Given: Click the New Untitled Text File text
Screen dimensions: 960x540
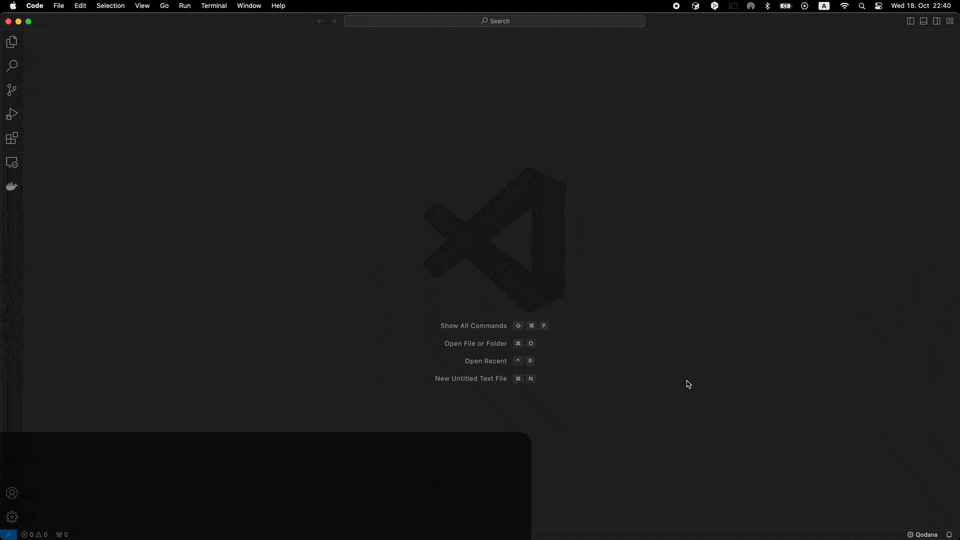Looking at the screenshot, I should point(471,378).
